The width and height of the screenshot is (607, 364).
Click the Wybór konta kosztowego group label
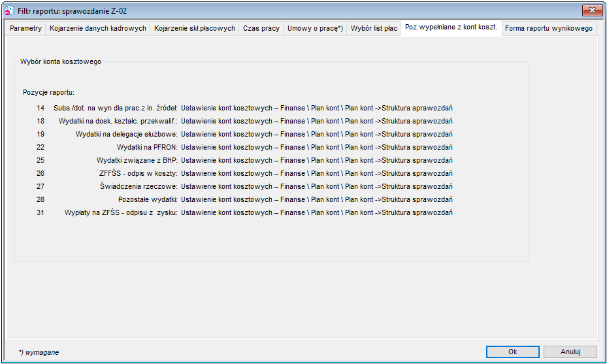coord(61,61)
